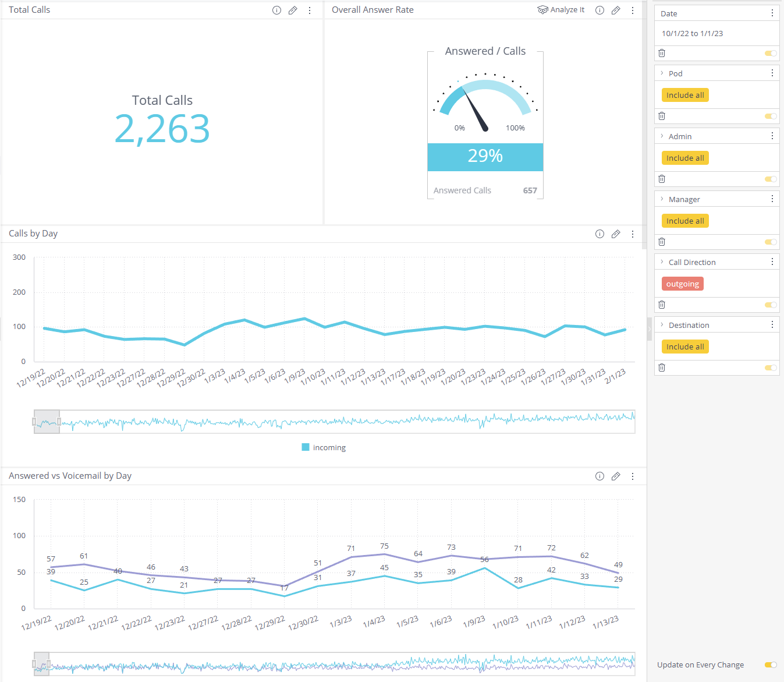Screen dimensions: 784x682
Task: Turn off Update on Every Change toggle
Action: [x=771, y=665]
